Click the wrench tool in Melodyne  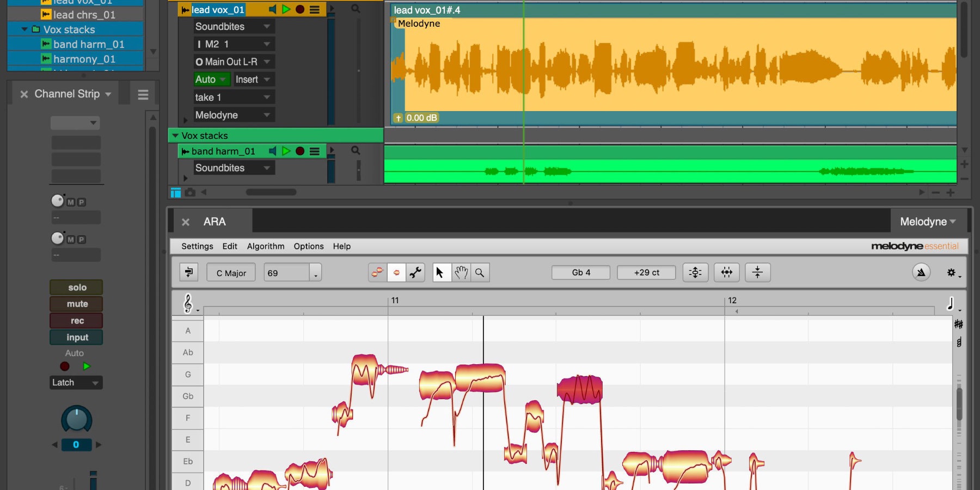(416, 273)
